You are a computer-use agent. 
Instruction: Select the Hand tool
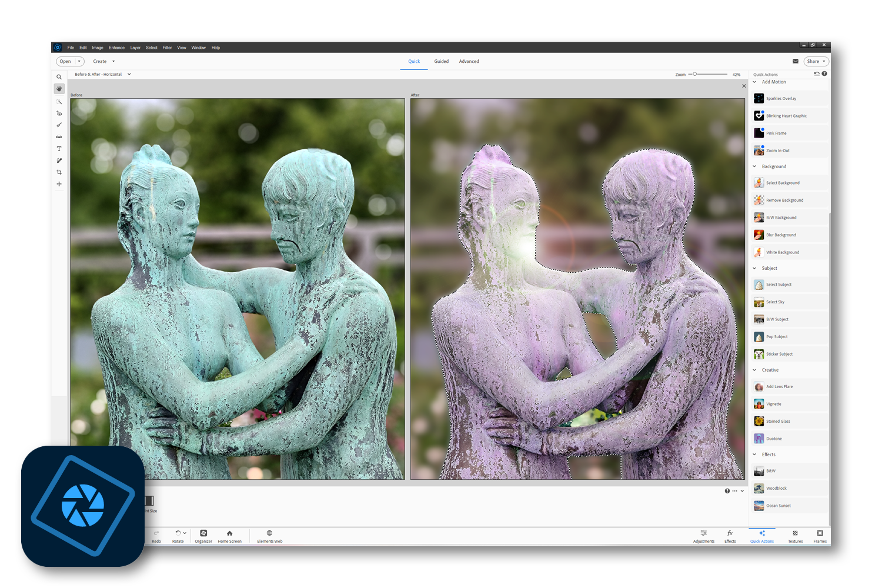59,89
